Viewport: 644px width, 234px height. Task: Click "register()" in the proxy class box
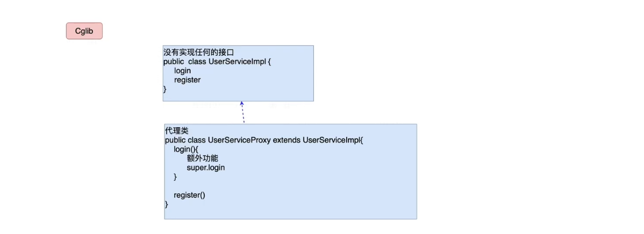[x=189, y=195]
